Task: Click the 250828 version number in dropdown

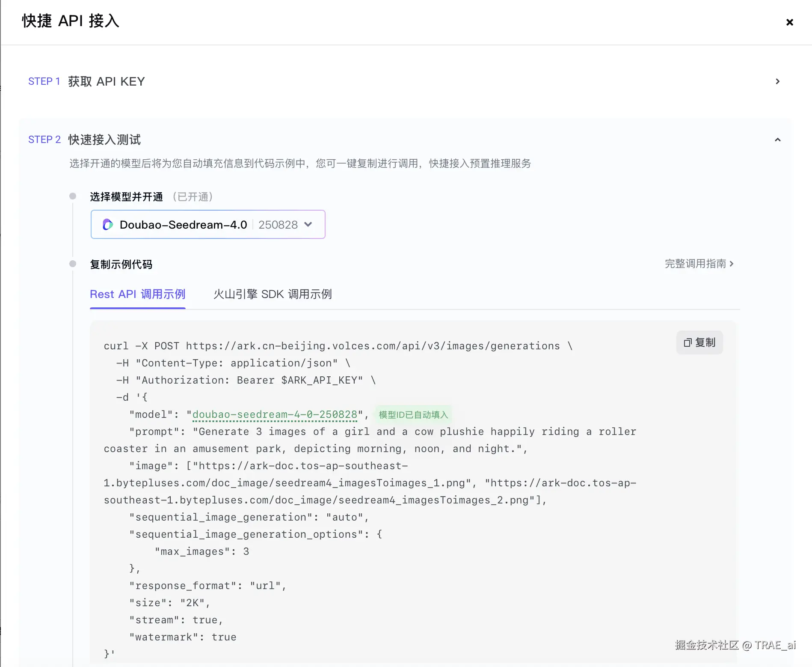Action: point(278,225)
